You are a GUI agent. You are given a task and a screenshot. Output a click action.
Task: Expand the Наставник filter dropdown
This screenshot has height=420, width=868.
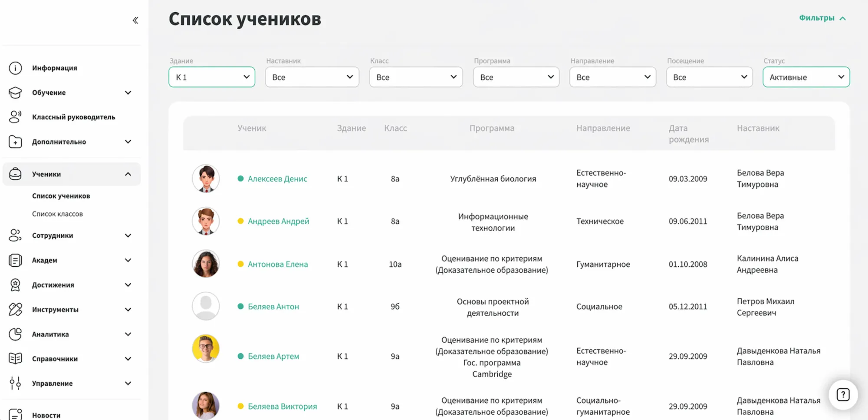tap(312, 77)
